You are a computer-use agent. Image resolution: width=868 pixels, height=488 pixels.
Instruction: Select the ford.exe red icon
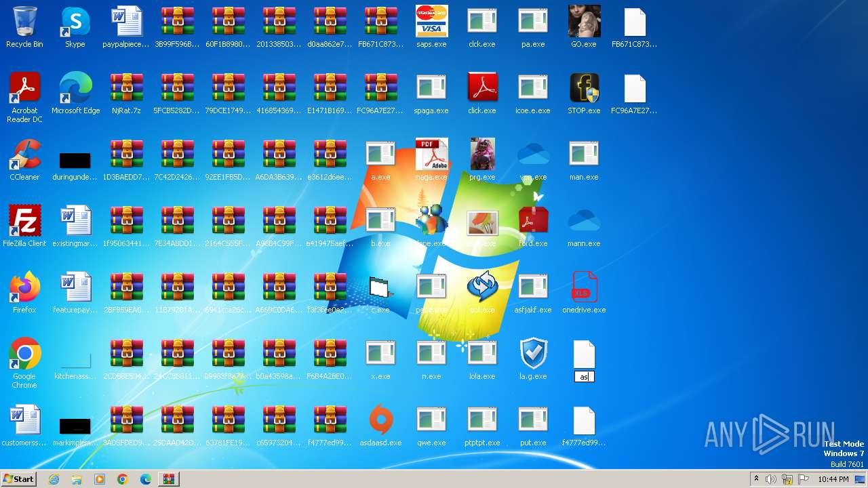[x=533, y=226]
